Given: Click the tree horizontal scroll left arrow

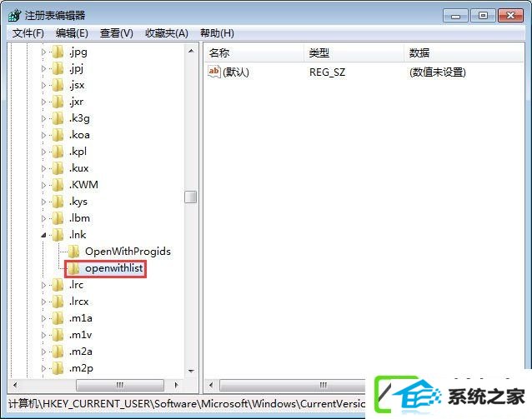Looking at the screenshot, I should click(15, 385).
